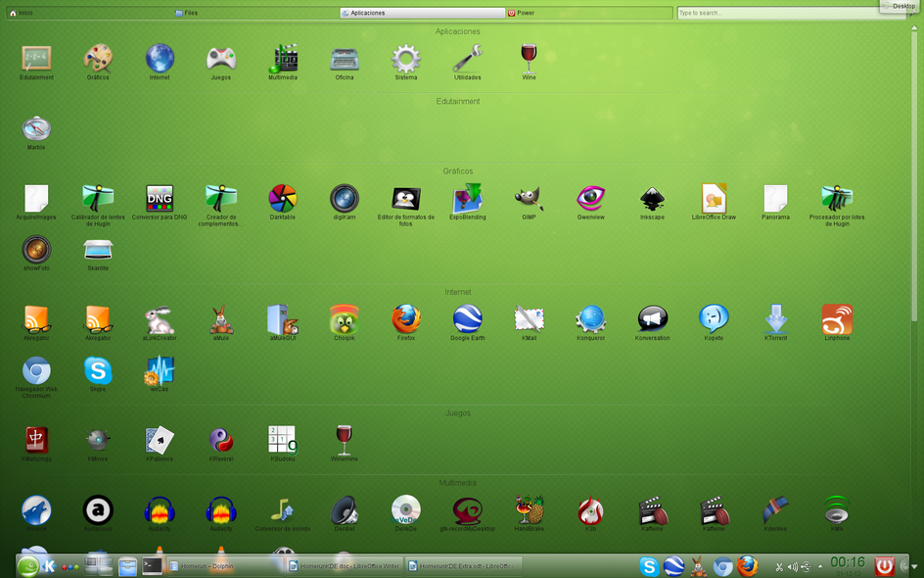Launch Winemine

345,444
